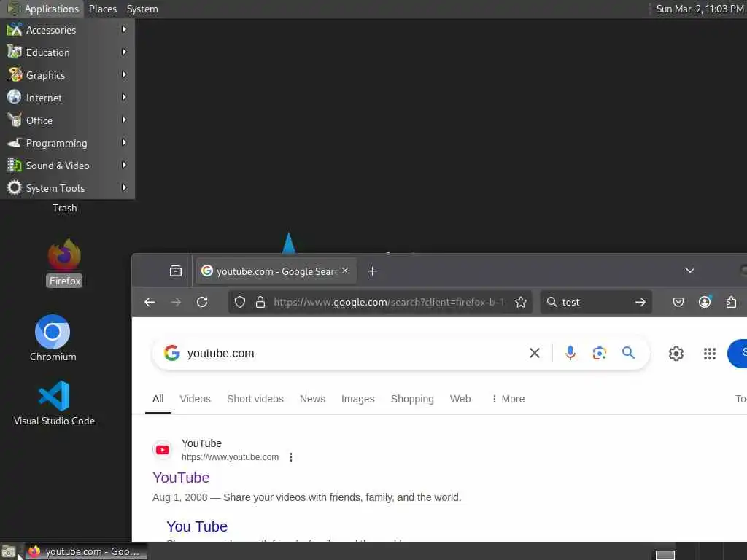Expand the Sound & Video submenu

pyautogui.click(x=67, y=166)
